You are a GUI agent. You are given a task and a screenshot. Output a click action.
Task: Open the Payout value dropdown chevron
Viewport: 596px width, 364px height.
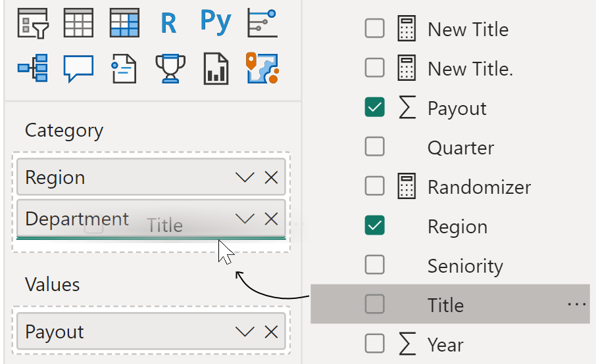point(245,332)
